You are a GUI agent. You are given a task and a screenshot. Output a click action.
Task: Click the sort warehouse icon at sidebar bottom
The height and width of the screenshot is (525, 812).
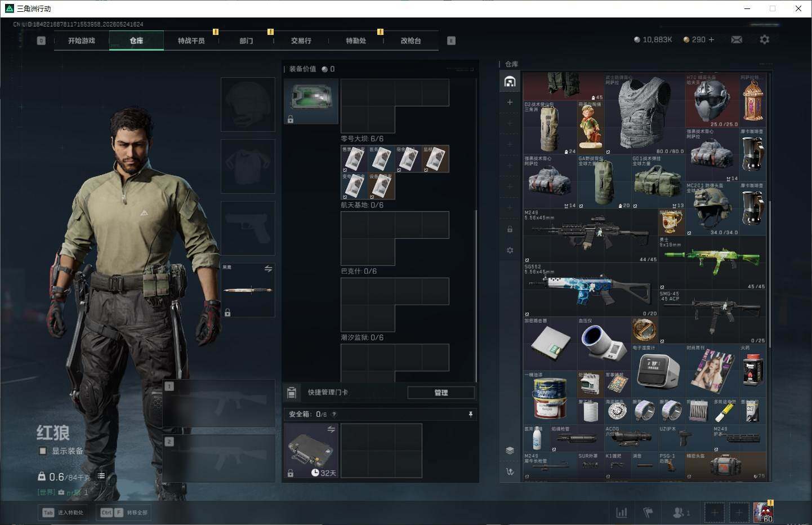(510, 471)
